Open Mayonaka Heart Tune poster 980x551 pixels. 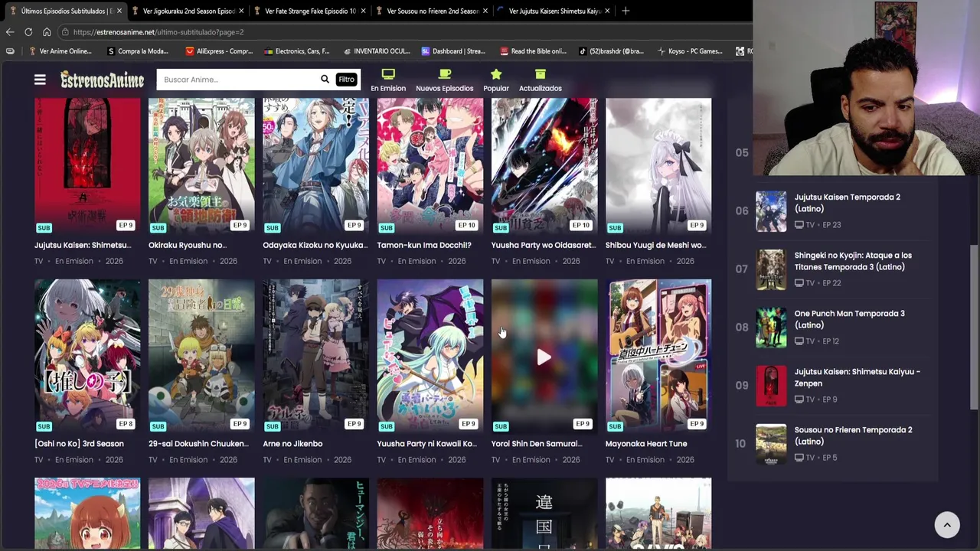(x=658, y=356)
